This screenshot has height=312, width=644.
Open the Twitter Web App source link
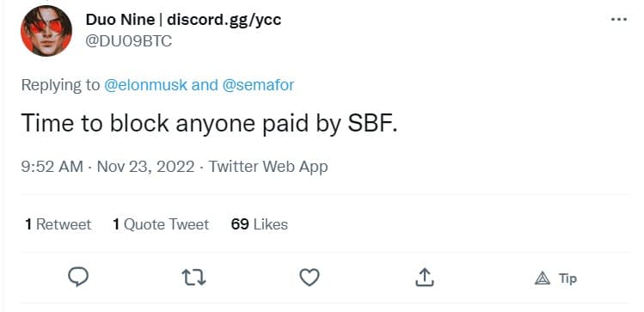coord(268,167)
